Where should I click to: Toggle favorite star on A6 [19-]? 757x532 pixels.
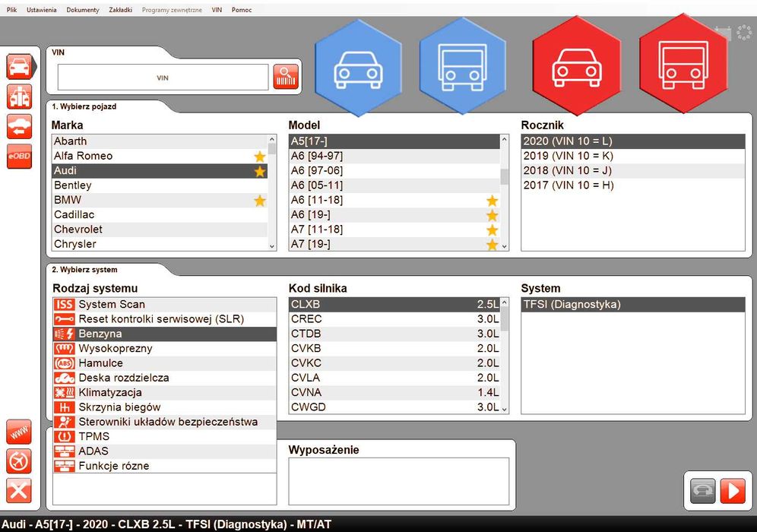492,215
